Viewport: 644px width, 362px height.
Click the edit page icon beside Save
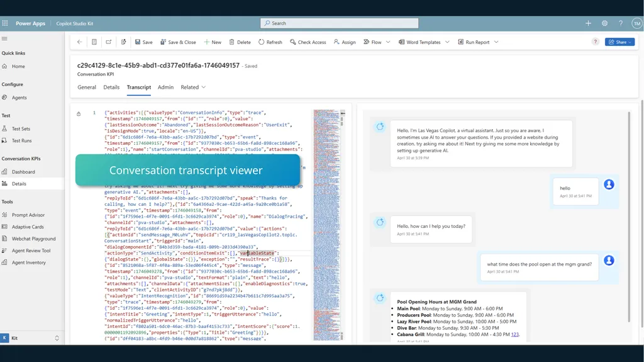tap(123, 42)
